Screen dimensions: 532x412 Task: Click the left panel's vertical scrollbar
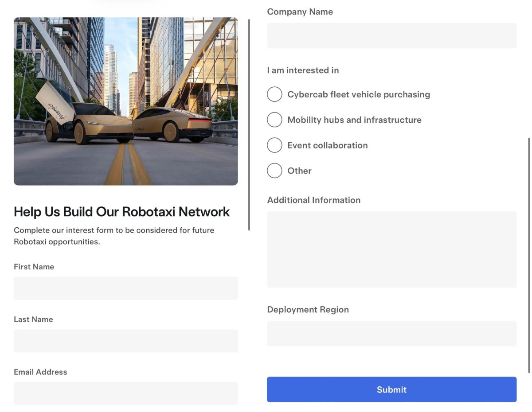click(x=249, y=125)
